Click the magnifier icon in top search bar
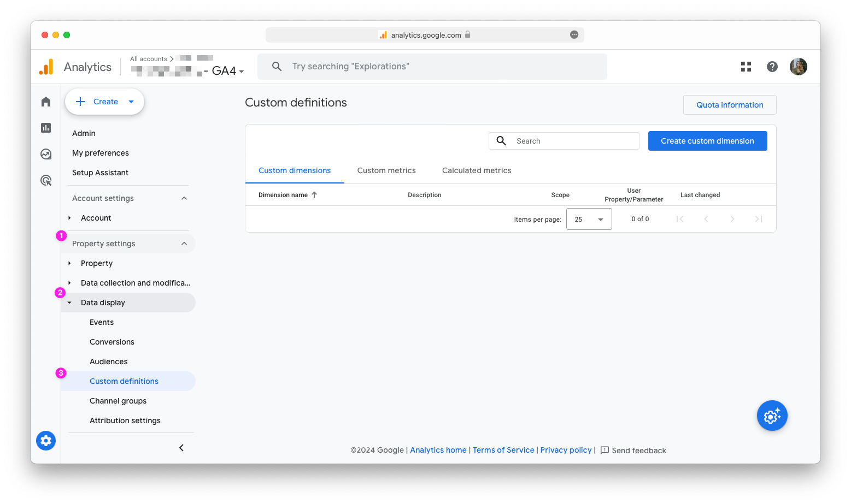 pos(277,66)
